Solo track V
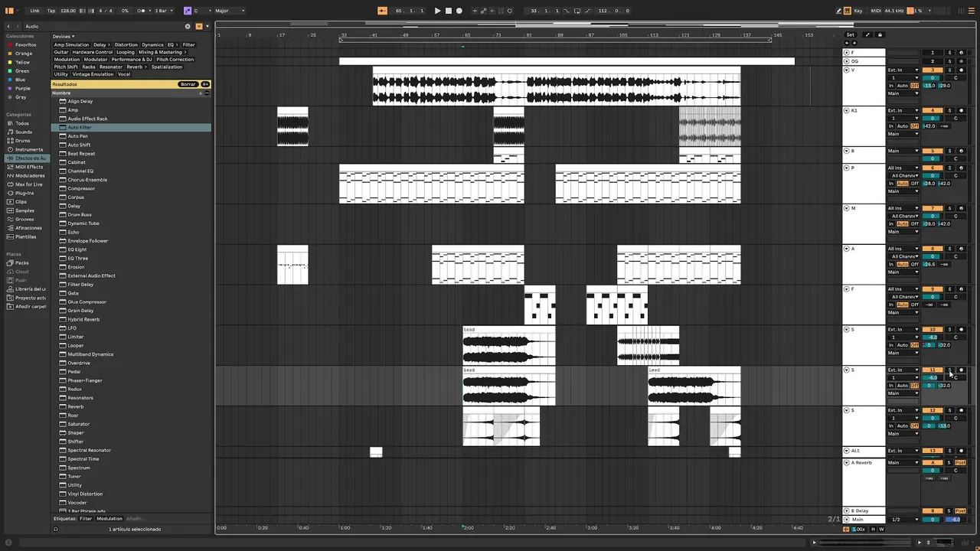 click(x=949, y=70)
